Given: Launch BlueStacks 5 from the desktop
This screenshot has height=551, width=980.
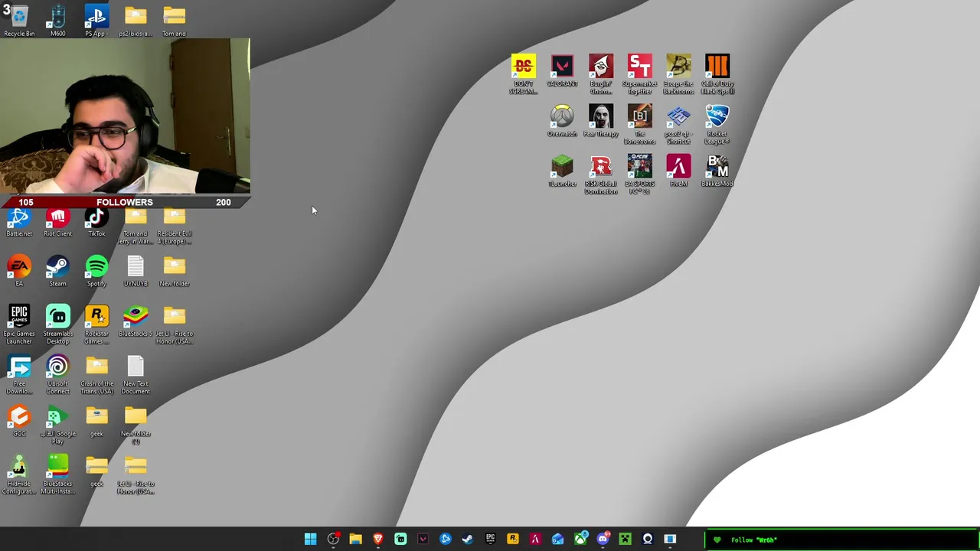Looking at the screenshot, I should pos(136,321).
